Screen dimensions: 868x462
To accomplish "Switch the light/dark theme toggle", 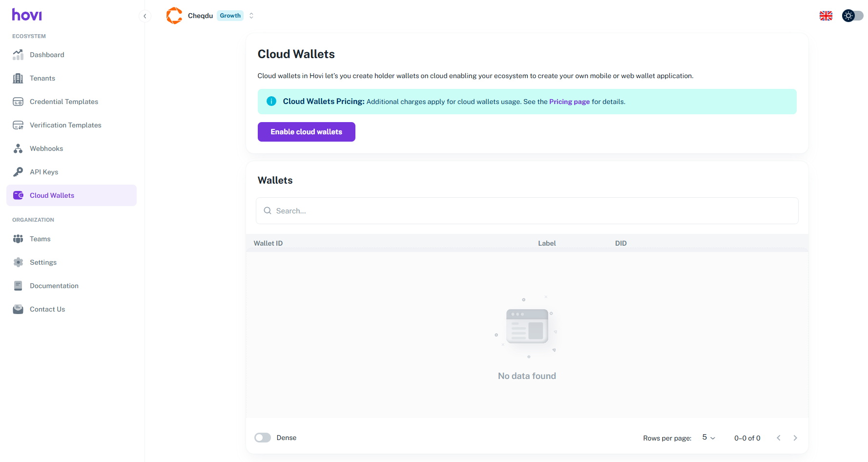I will [852, 16].
